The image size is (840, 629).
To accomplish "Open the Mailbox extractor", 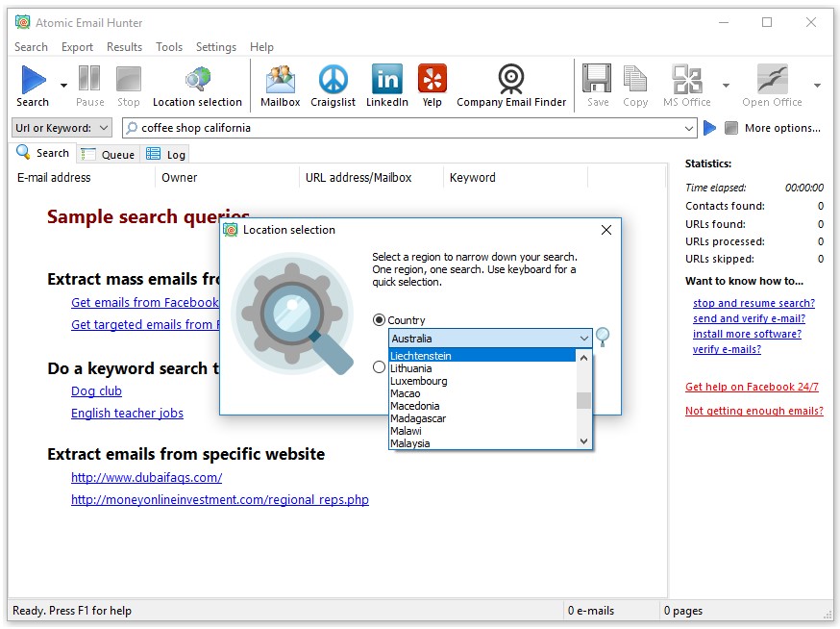I will pyautogui.click(x=279, y=85).
